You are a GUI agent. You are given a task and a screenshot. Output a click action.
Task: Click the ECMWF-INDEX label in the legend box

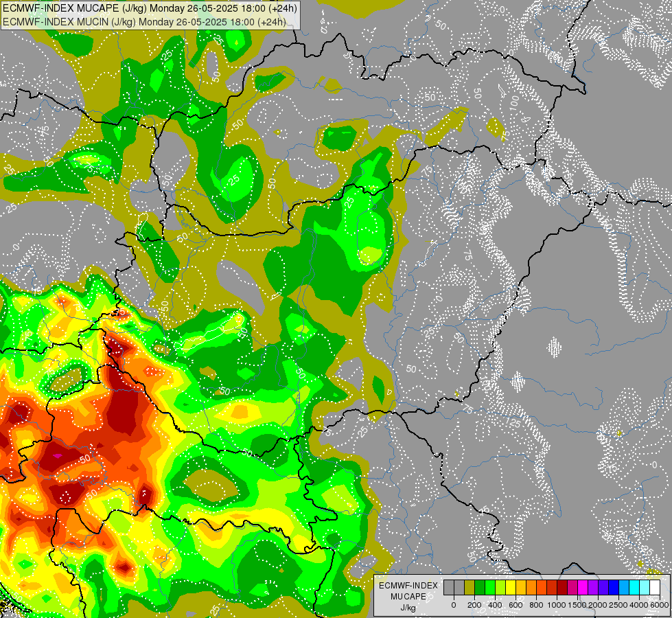[408, 586]
